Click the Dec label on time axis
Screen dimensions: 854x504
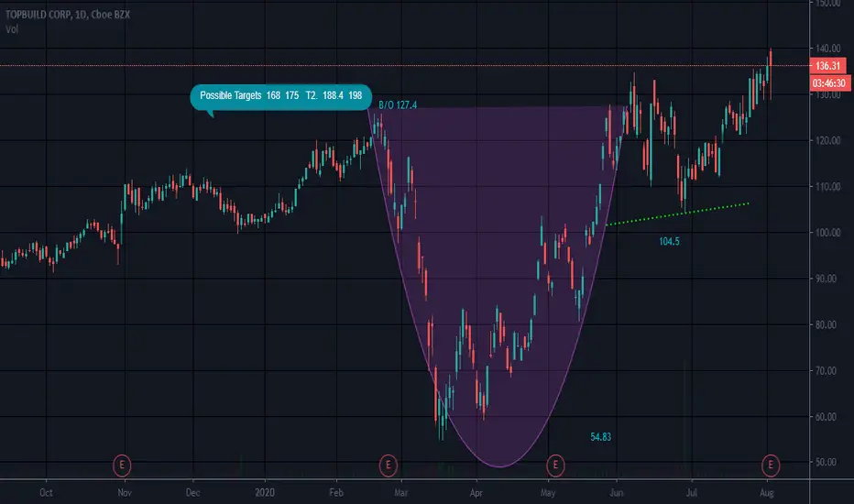(192, 493)
